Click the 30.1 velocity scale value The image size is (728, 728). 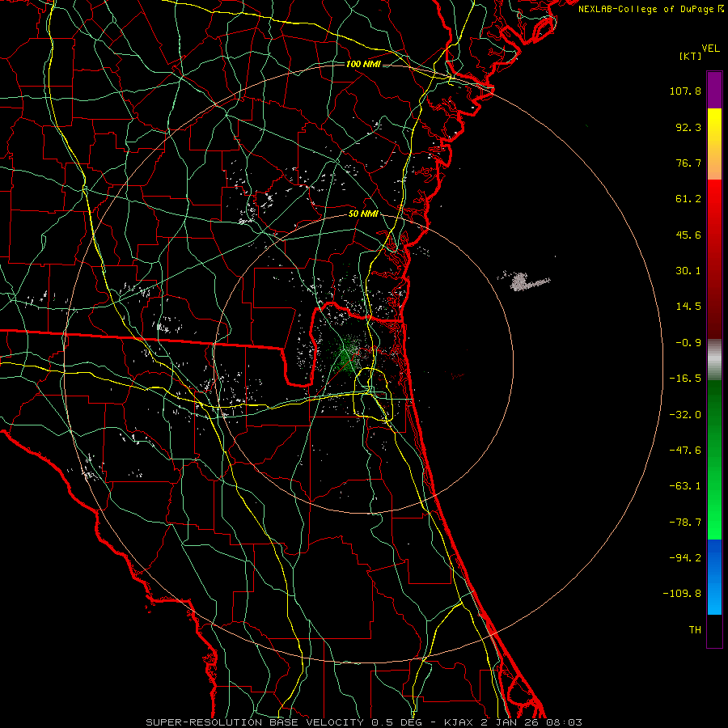click(688, 271)
